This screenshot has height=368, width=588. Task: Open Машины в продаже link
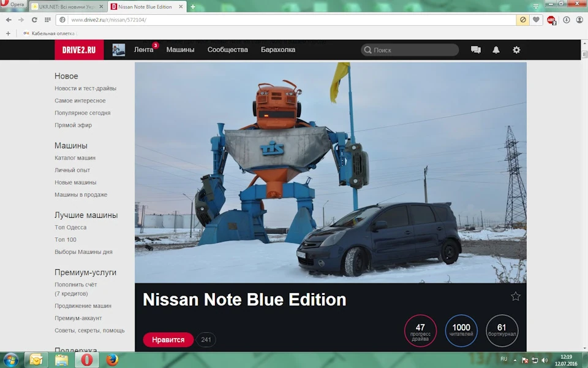[x=81, y=194]
